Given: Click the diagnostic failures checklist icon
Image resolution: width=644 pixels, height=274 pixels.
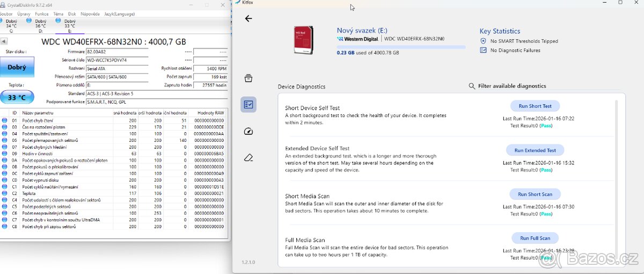Looking at the screenshot, I should pos(483,50).
